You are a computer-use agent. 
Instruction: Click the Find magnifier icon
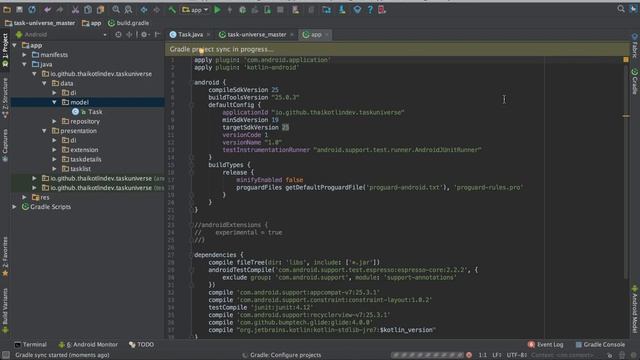point(116,9)
